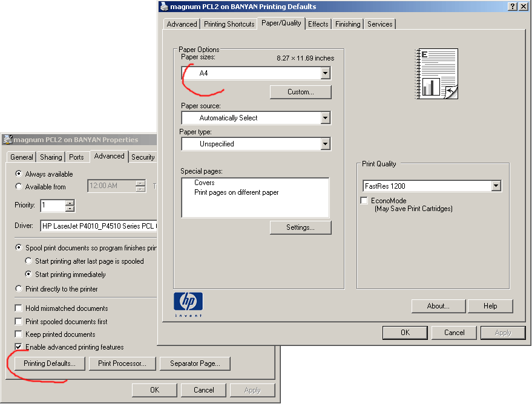Expand the Paper type dropdown

[325, 144]
